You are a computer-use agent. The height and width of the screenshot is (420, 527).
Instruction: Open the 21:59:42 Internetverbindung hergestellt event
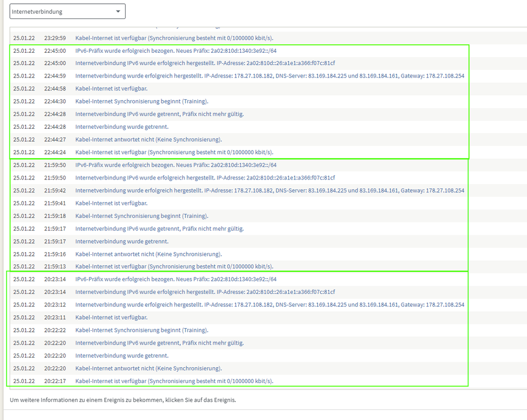tap(270, 190)
